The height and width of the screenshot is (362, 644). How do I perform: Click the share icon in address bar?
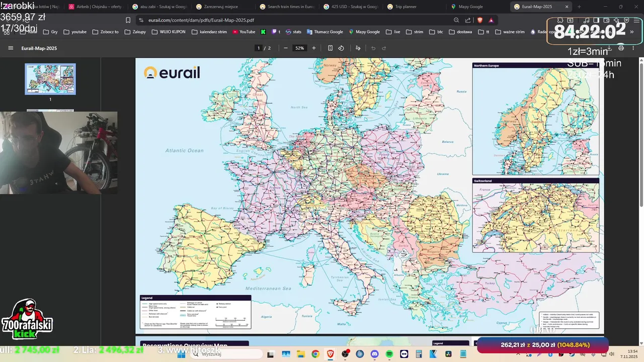(468, 20)
